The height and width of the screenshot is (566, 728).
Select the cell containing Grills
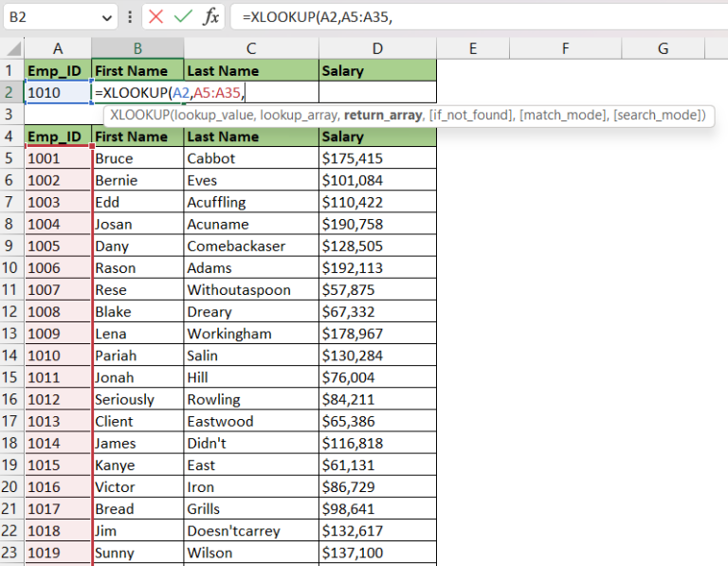click(x=251, y=508)
